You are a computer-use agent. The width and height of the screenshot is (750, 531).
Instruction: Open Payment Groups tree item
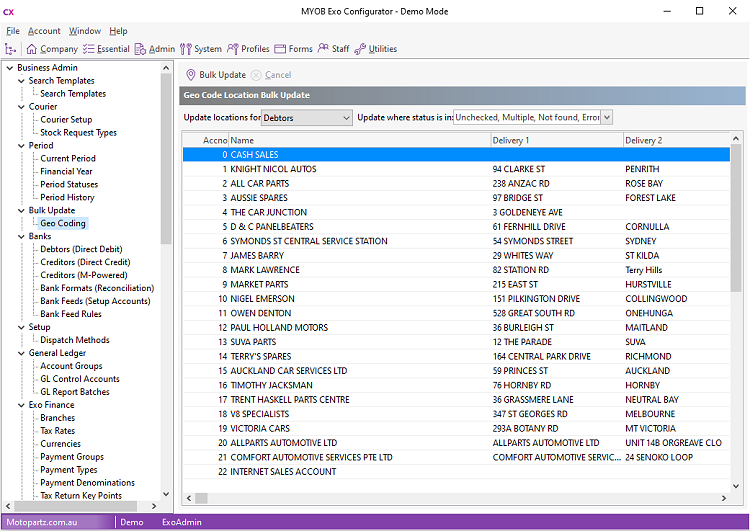72,457
